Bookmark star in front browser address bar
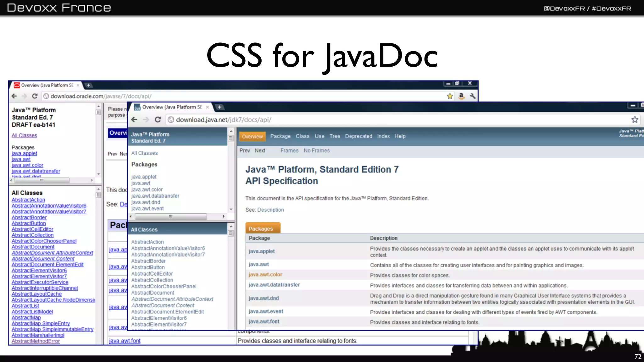The height and width of the screenshot is (362, 644). click(635, 119)
